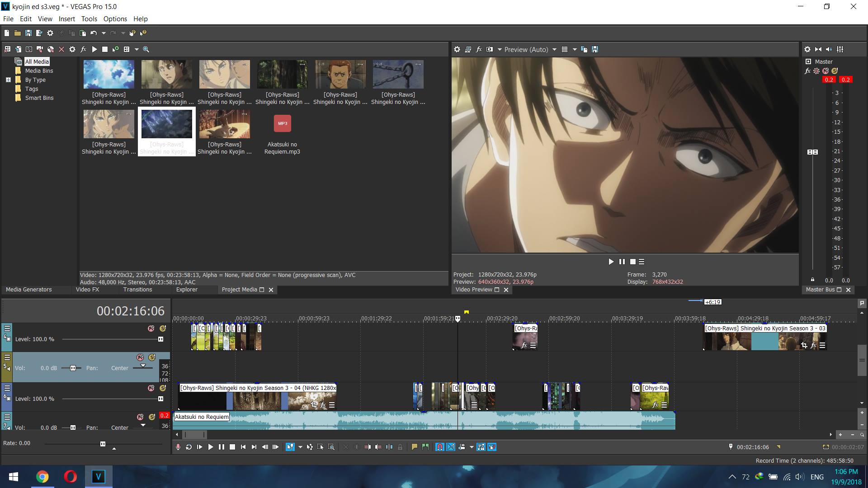Search media with the magnifier icon

(x=146, y=49)
